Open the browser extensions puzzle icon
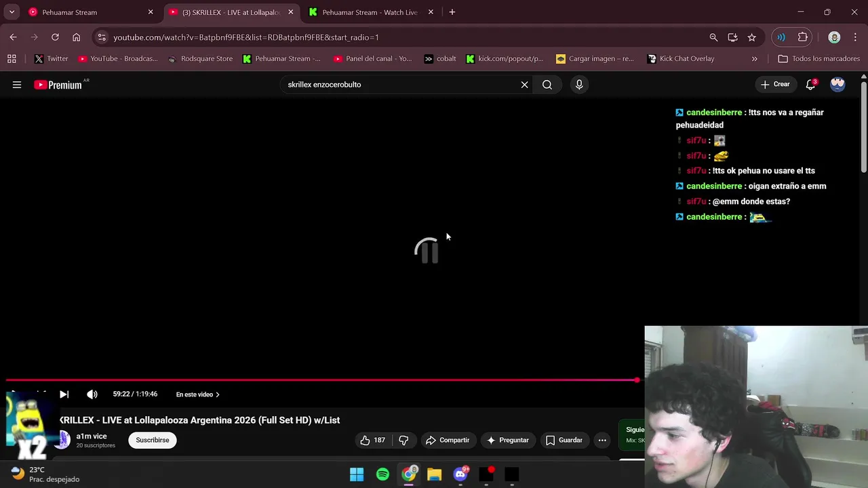Image resolution: width=868 pixels, height=488 pixels. pos(803,37)
